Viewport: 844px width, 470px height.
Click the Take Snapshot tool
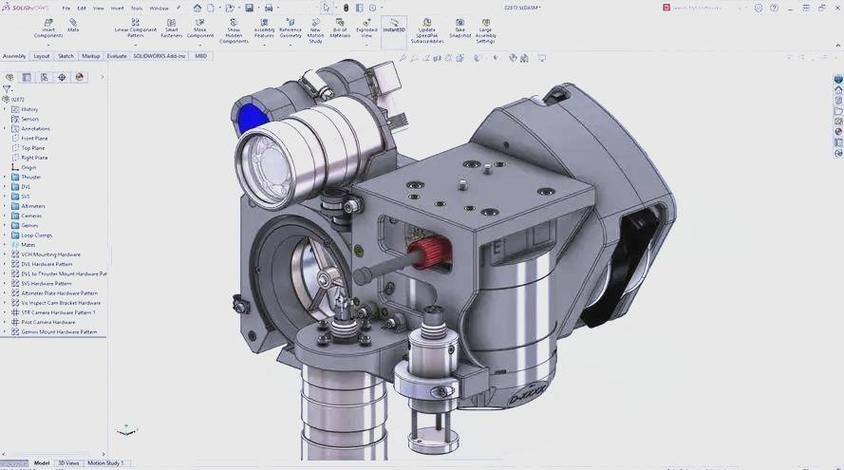coord(460,29)
